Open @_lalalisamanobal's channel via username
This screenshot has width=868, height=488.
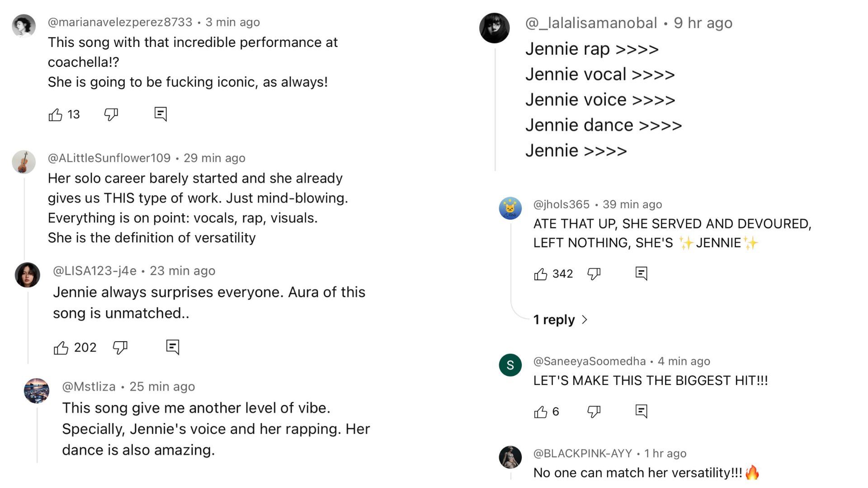click(x=591, y=23)
